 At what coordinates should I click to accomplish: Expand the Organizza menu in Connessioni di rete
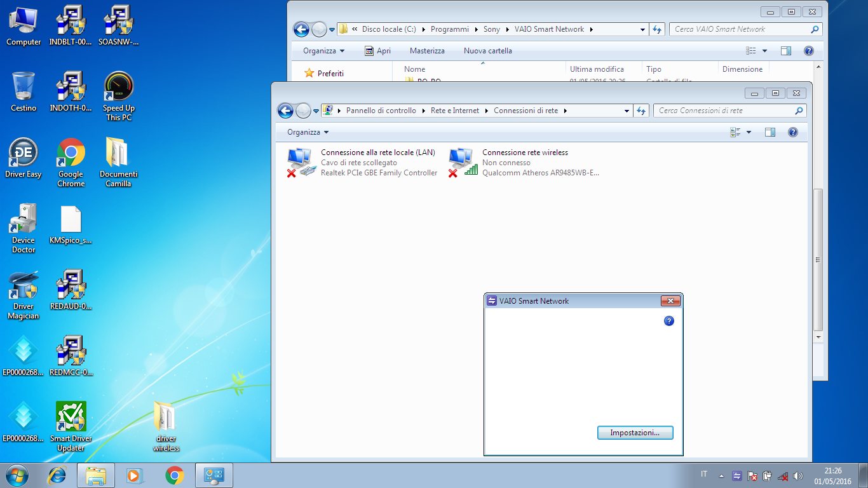[x=308, y=132]
